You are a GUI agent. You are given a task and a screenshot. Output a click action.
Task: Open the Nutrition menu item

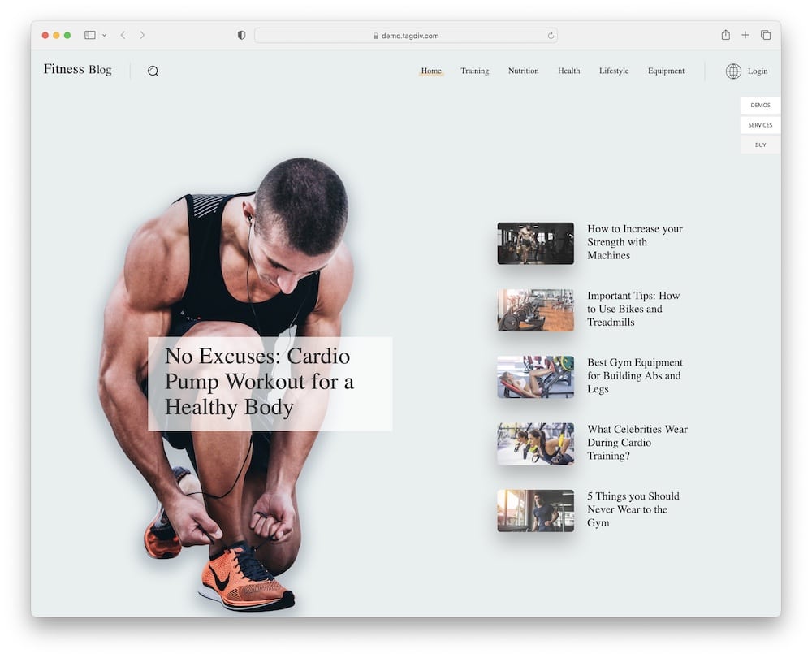click(x=523, y=71)
